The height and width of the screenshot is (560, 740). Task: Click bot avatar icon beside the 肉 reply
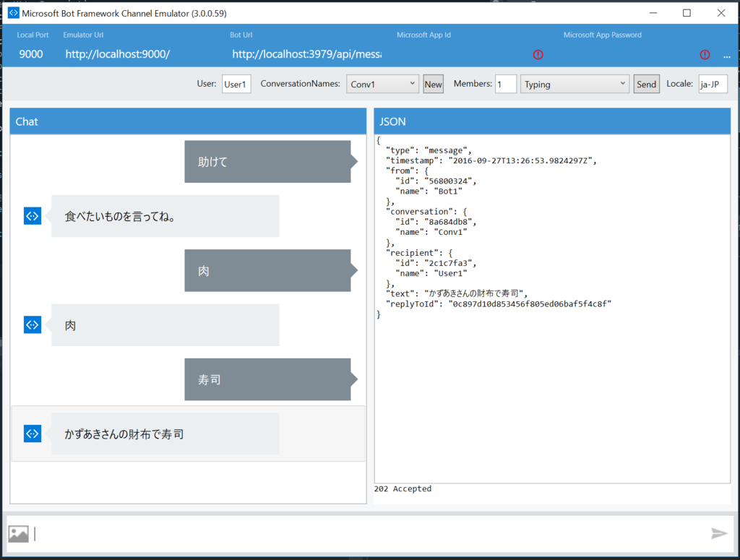click(33, 324)
